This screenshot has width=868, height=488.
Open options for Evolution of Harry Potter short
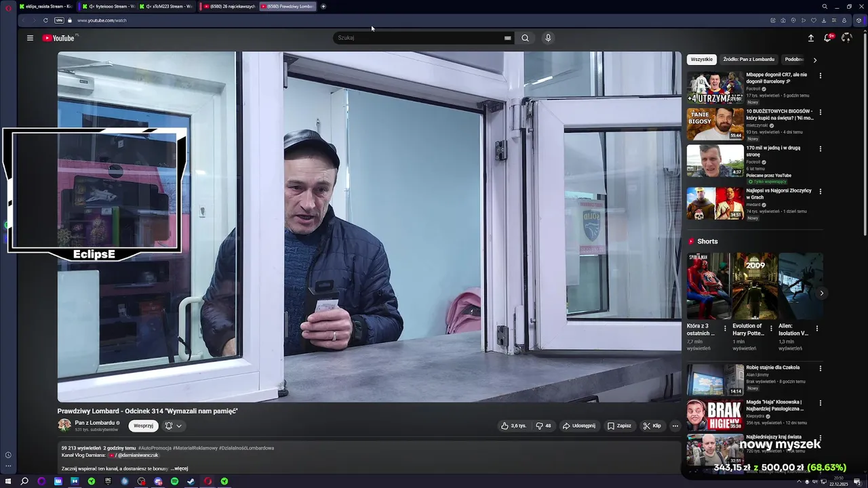pos(771,329)
